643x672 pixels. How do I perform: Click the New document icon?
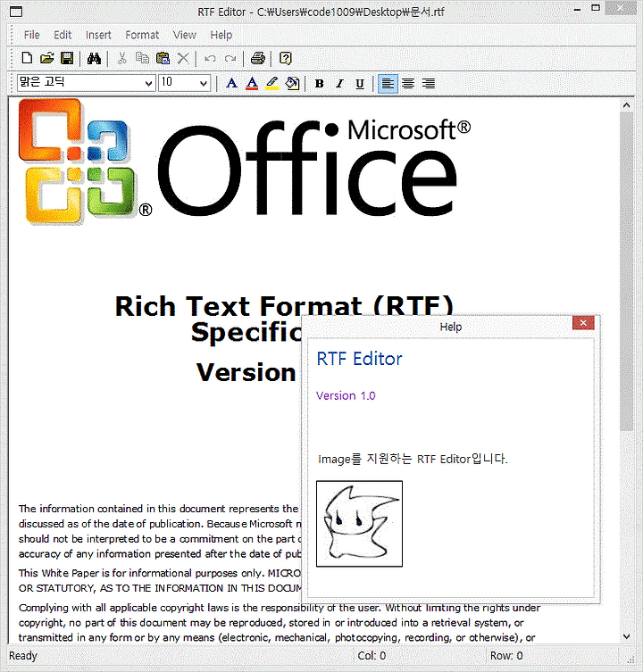(x=27, y=58)
